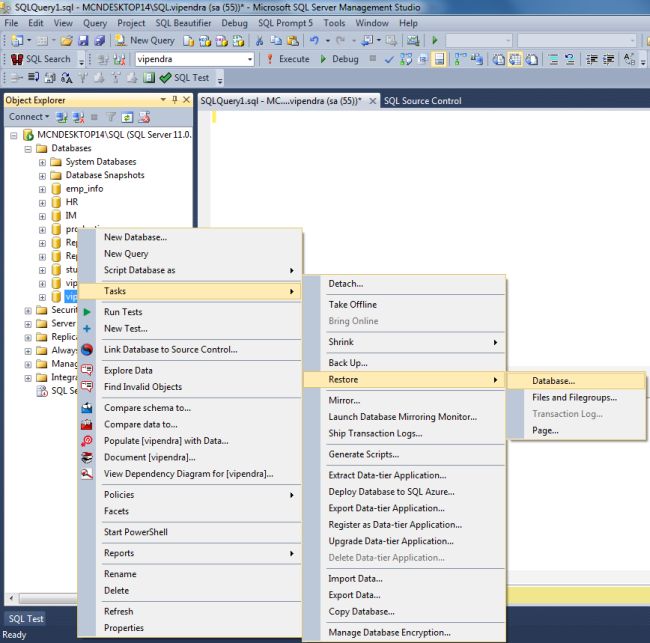Click the Run Tests green play icon
This screenshot has height=643, width=650.
(x=87, y=312)
